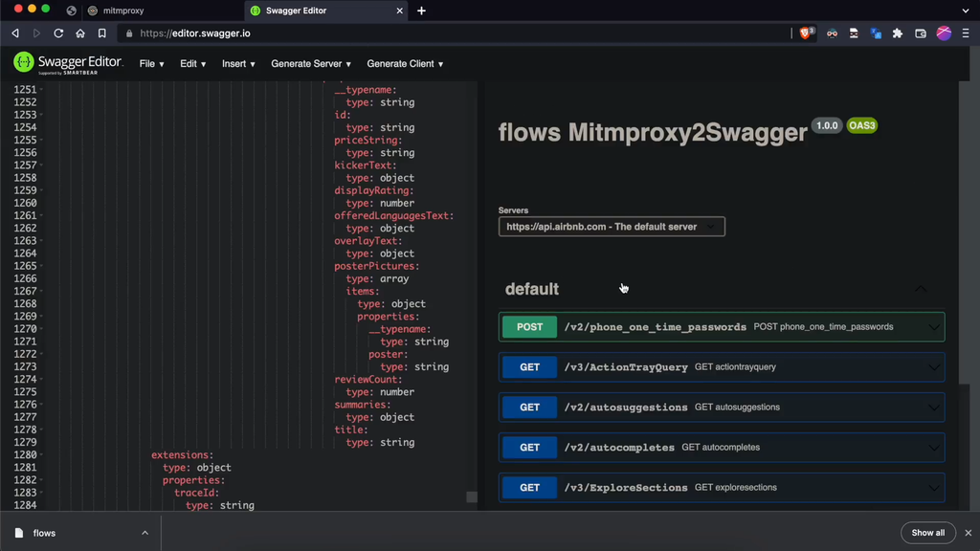Bookmark this page with the bookmark icon

[101, 33]
